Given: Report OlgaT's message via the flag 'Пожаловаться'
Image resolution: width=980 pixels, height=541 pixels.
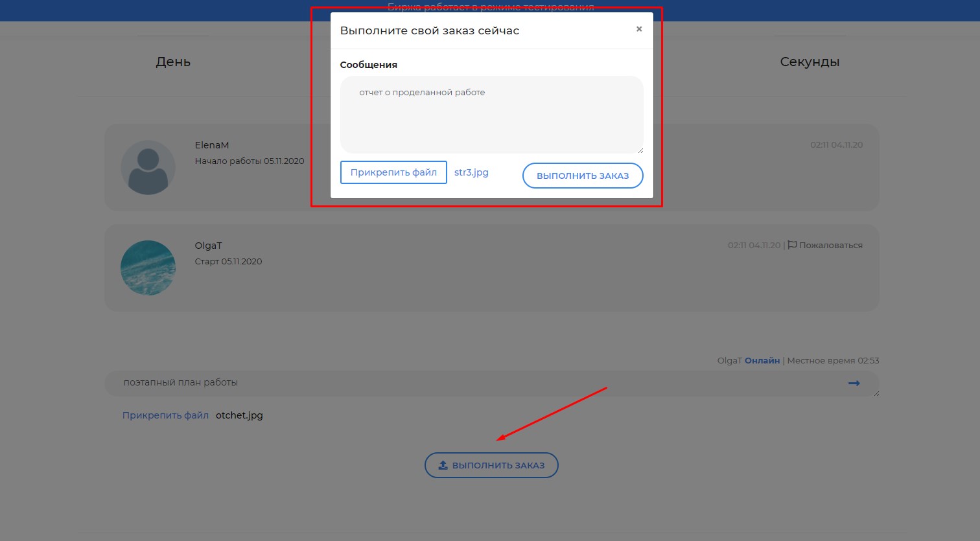Looking at the screenshot, I should 825,246.
